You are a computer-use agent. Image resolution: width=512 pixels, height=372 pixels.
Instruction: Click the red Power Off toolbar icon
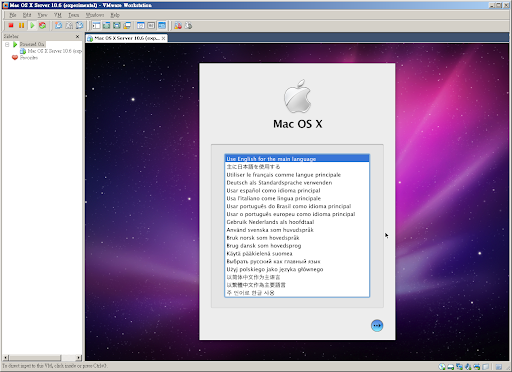[x=11, y=25]
